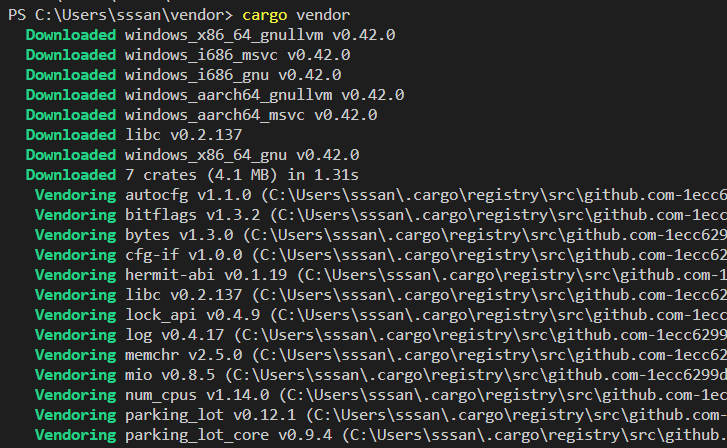Image resolution: width=727 pixels, height=448 pixels.
Task: Click the windows_i686_msvc v0.42.0 entry
Action: (237, 54)
